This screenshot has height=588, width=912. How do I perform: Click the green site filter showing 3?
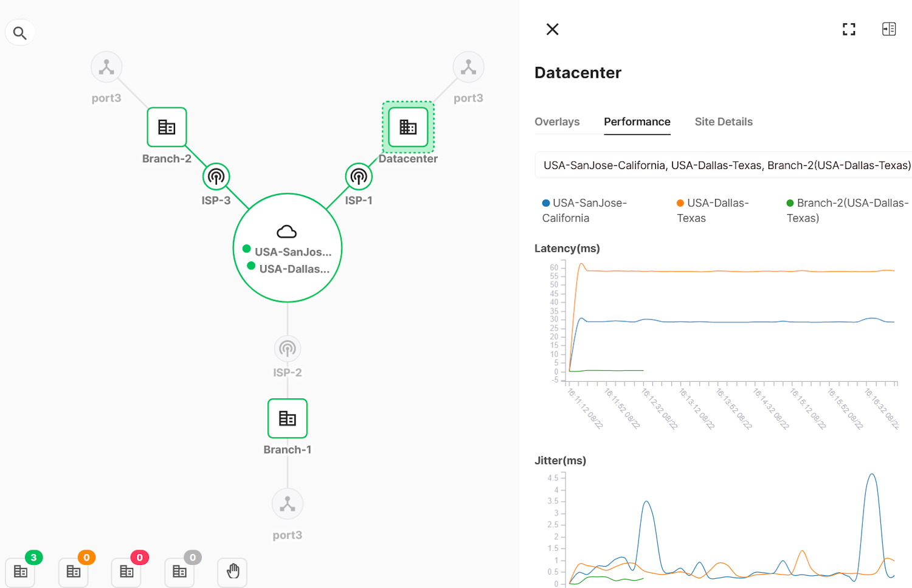click(x=20, y=572)
